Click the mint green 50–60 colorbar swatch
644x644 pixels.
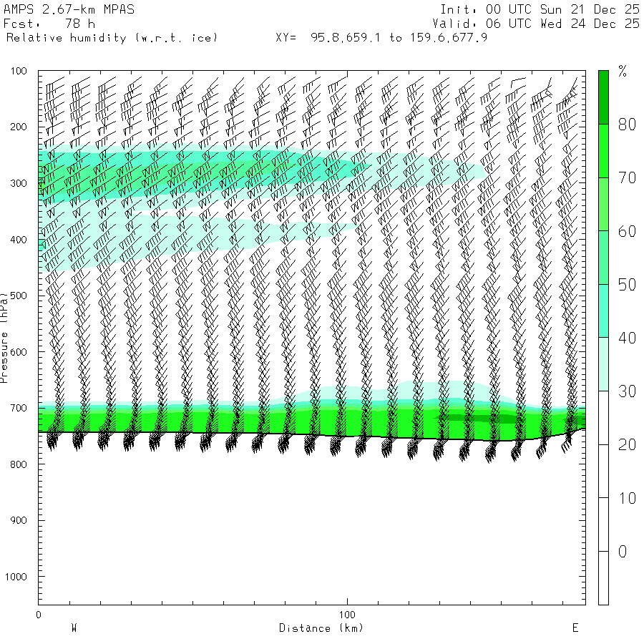click(x=603, y=258)
